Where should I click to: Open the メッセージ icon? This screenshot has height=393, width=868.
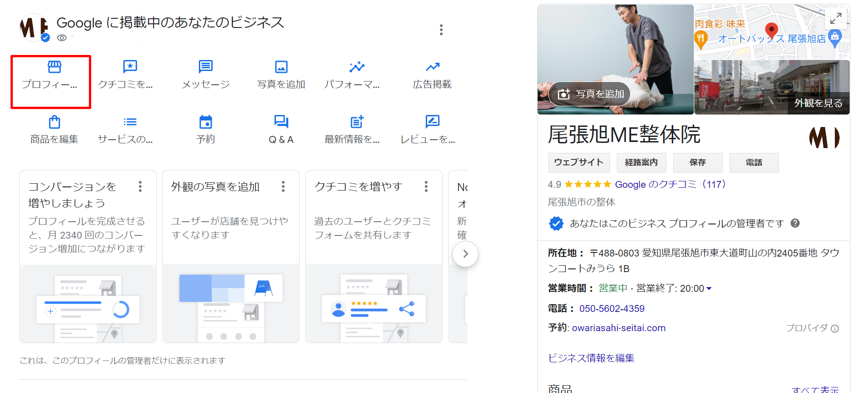coord(206,67)
